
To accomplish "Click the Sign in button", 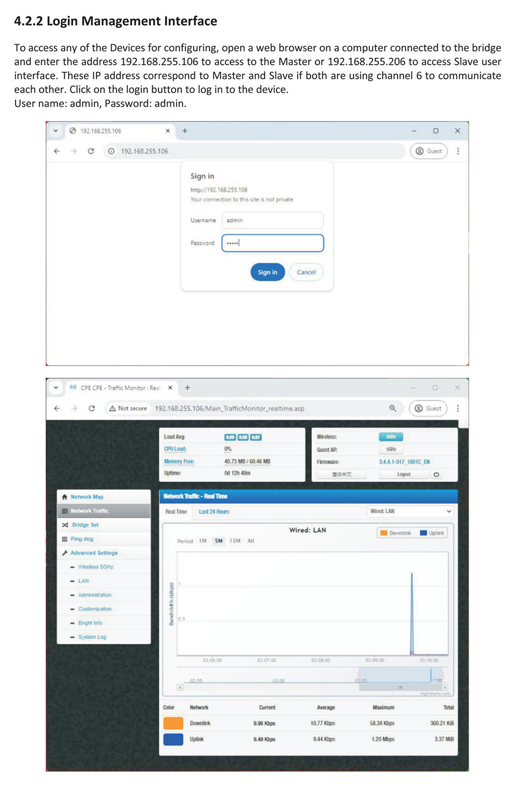I will point(268,272).
